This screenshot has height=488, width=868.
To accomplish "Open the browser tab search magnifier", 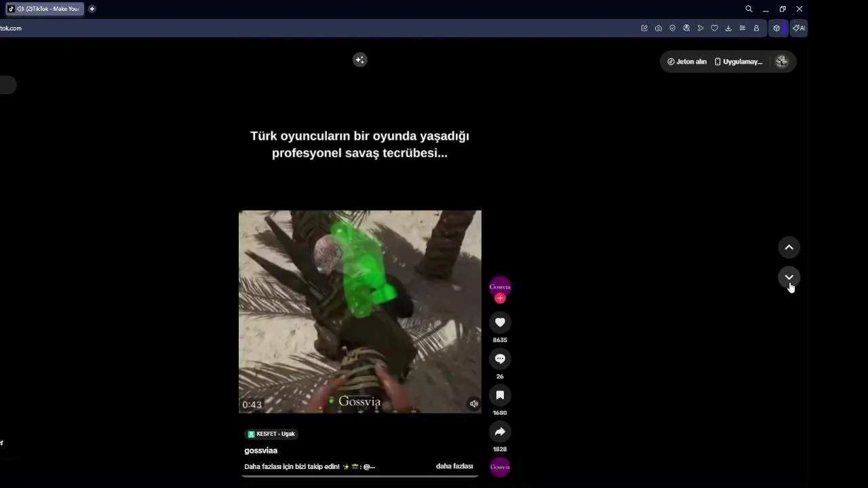I will pos(749,9).
